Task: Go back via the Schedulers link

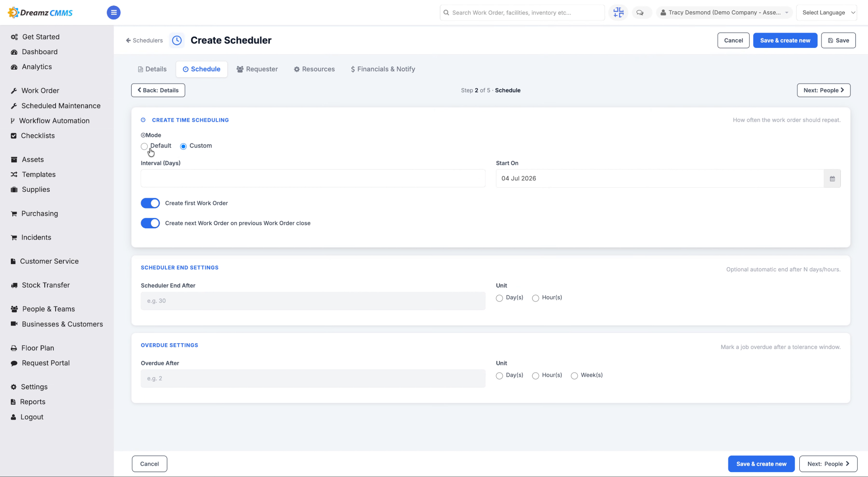Action: coord(144,40)
